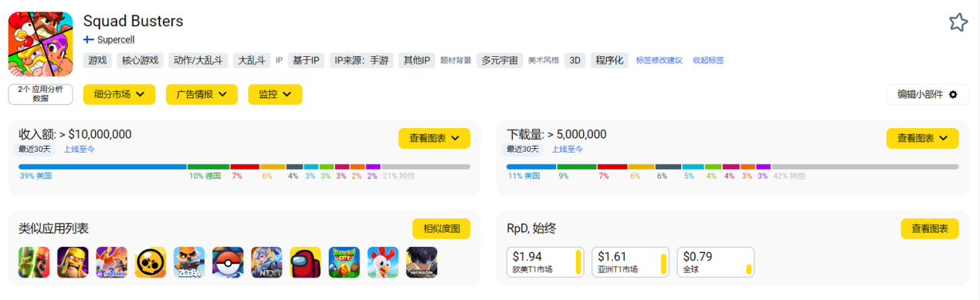Viewport: 980px width, 300px height.
Task: Switch revenue to 上线至今 period
Action: click(x=79, y=149)
